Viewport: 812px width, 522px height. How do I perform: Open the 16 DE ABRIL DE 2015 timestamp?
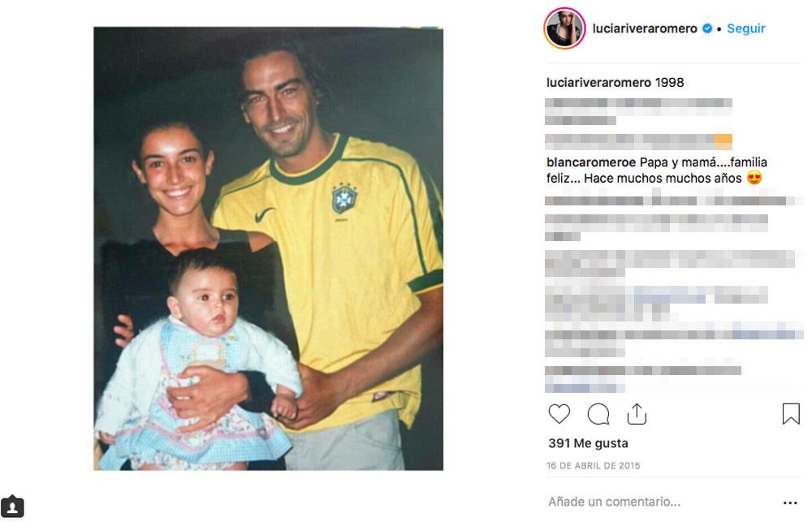[x=594, y=465]
